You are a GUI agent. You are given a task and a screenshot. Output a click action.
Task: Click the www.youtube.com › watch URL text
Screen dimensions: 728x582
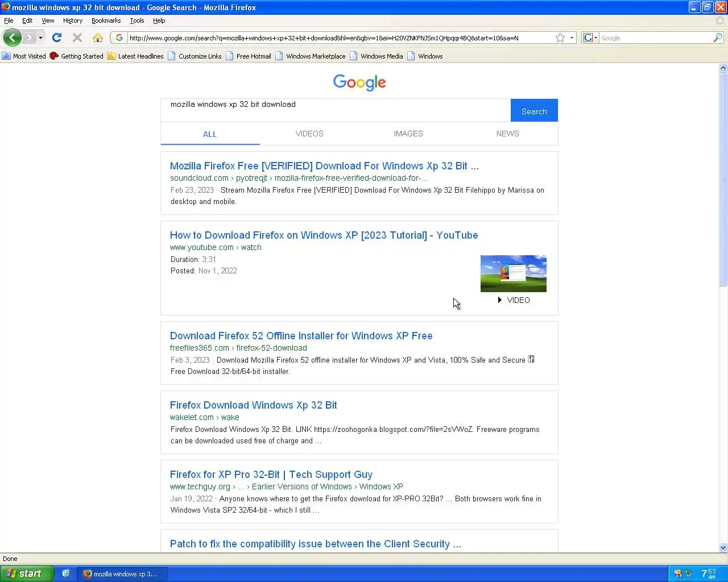tap(216, 247)
